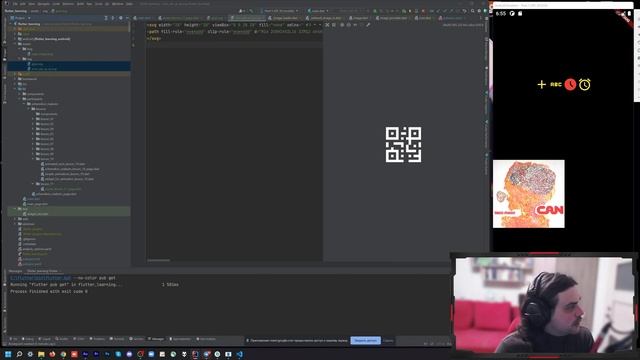Click the undo arrow icon in toolbar
This screenshot has width=640, height=360.
(464, 11)
